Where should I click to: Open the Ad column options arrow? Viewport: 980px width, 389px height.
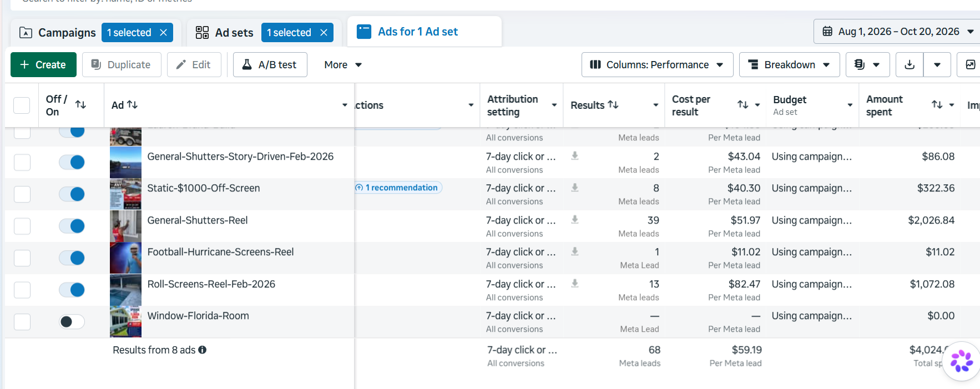[x=345, y=105]
